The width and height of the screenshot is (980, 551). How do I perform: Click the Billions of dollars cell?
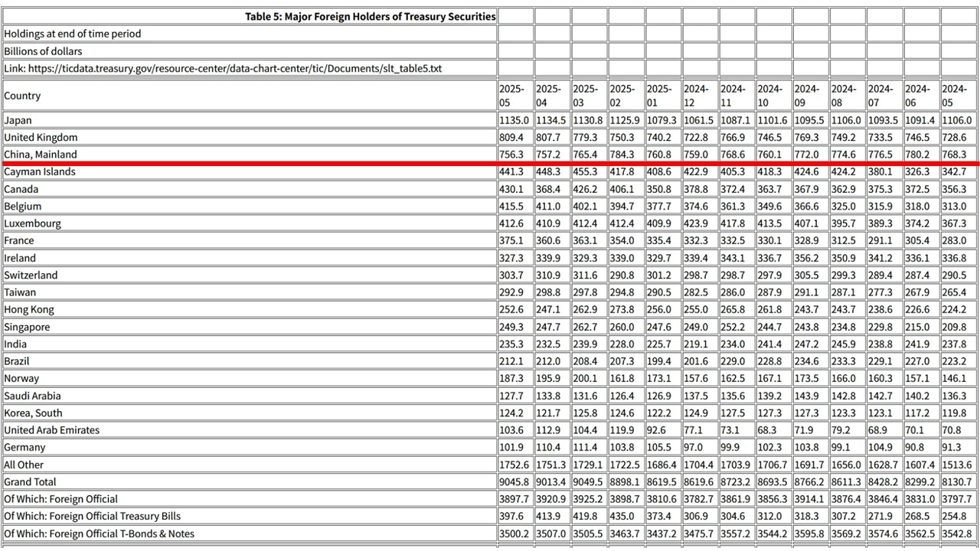43,51
